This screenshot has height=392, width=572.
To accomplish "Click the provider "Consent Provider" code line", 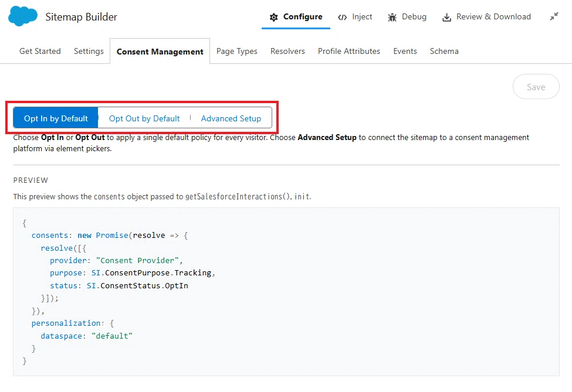I will [116, 261].
